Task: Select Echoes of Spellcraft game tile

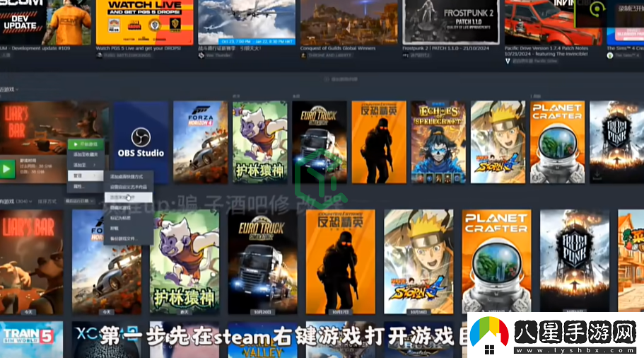Action: [x=439, y=142]
